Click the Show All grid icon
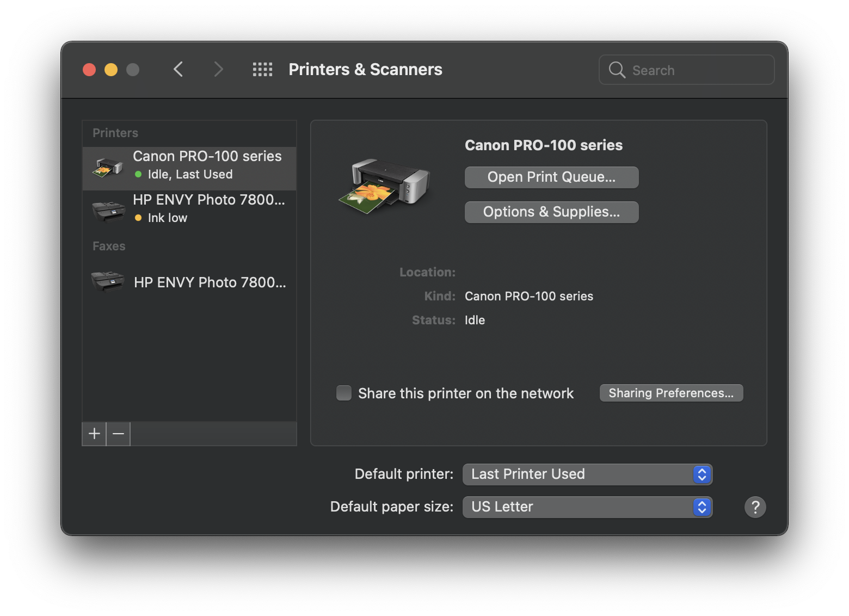The image size is (849, 616). [x=262, y=69]
